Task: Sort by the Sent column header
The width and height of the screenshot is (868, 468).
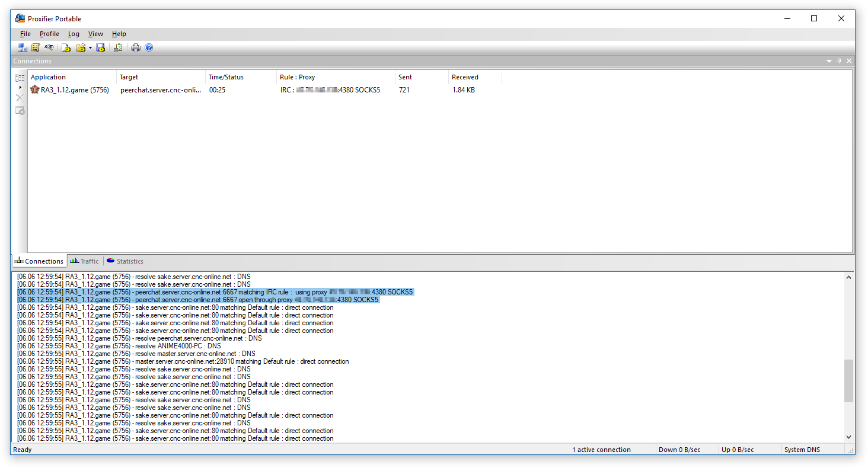Action: tap(422, 77)
